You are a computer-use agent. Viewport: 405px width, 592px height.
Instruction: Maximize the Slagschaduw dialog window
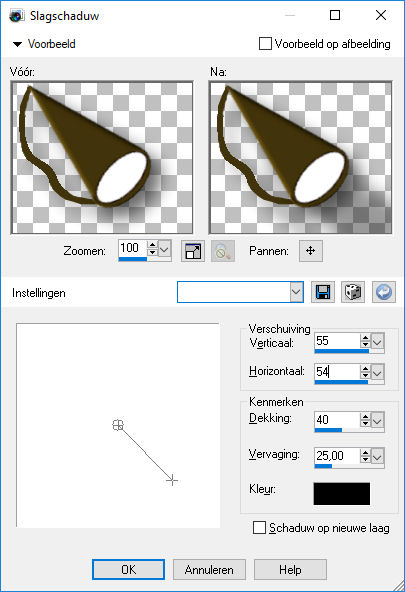tap(335, 15)
